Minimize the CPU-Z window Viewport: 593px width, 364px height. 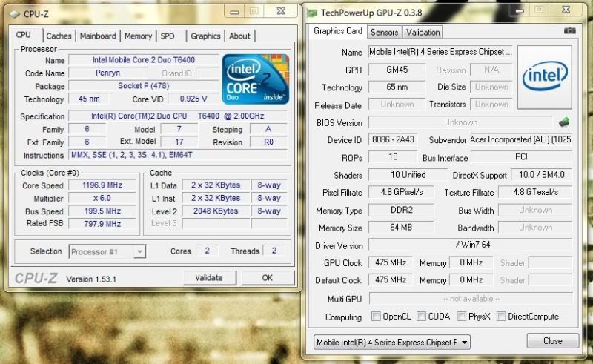[234, 11]
